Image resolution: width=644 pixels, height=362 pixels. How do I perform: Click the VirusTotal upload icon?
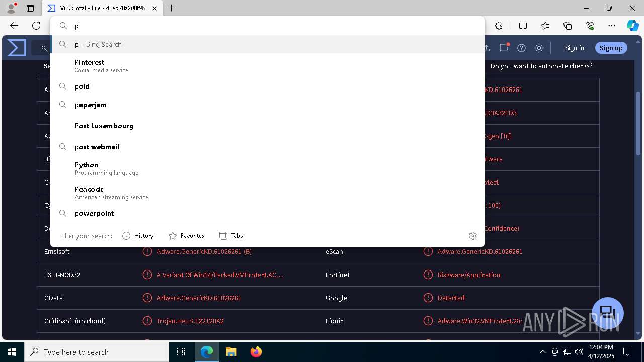tap(487, 48)
